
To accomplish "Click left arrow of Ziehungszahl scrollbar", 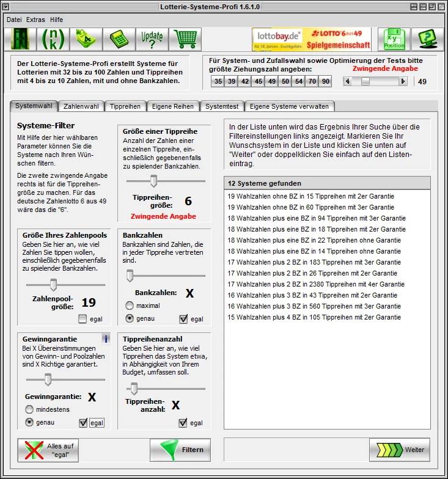I will coord(347,81).
